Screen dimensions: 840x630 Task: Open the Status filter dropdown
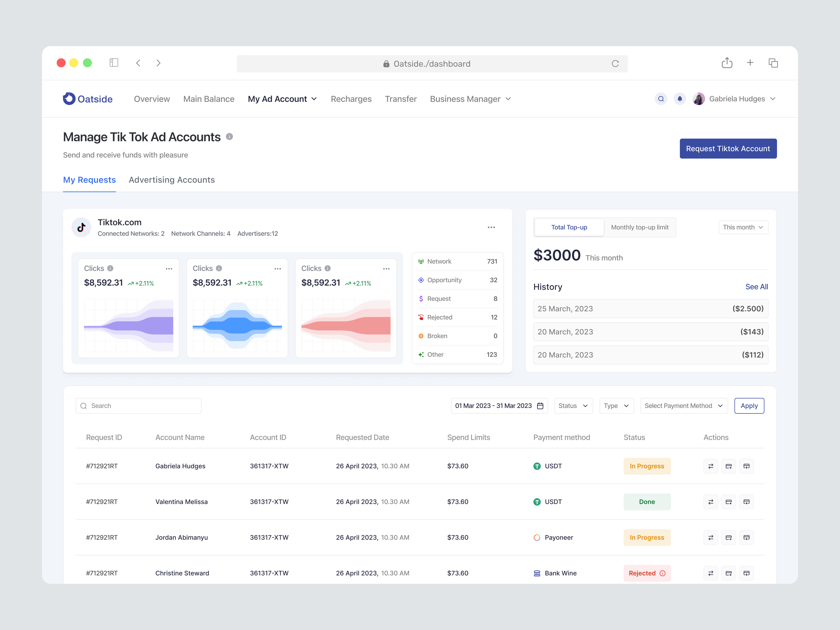pyautogui.click(x=573, y=406)
